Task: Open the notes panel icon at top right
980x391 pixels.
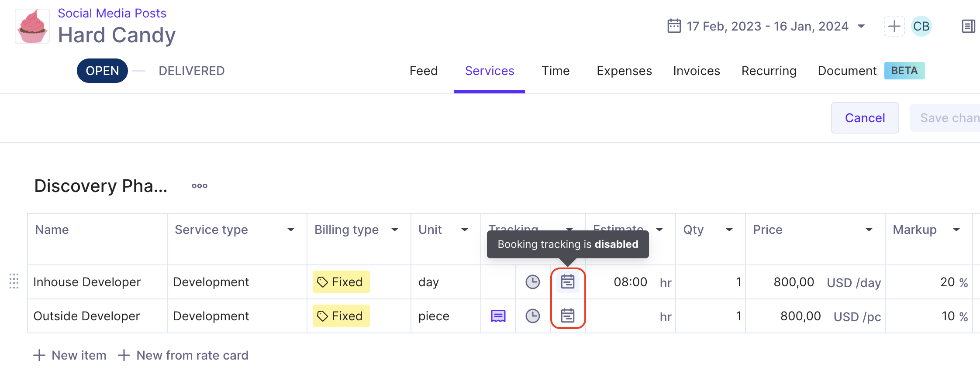Action: tap(968, 26)
